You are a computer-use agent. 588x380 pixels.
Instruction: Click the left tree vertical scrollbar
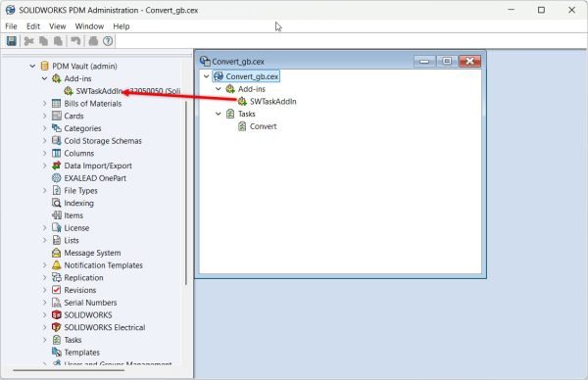click(x=186, y=193)
